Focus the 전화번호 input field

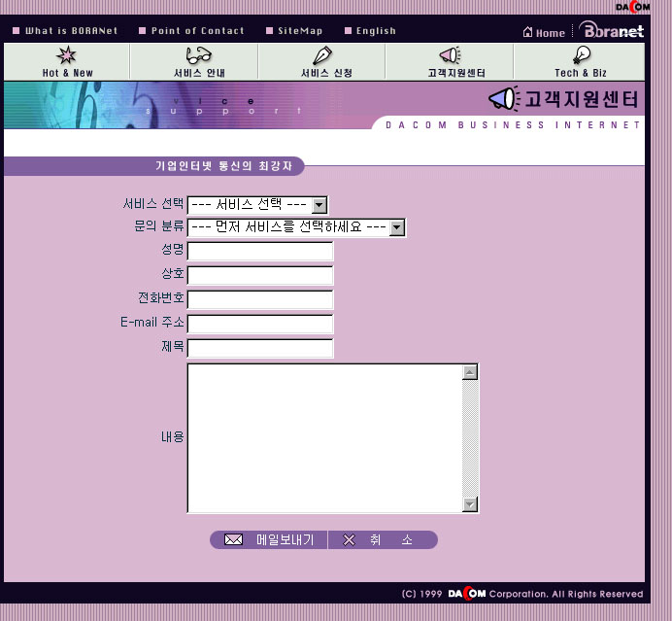[x=260, y=299]
